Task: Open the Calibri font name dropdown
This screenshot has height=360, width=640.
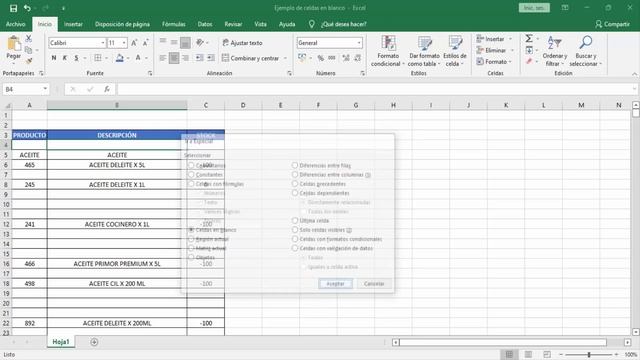Action: tap(103, 43)
